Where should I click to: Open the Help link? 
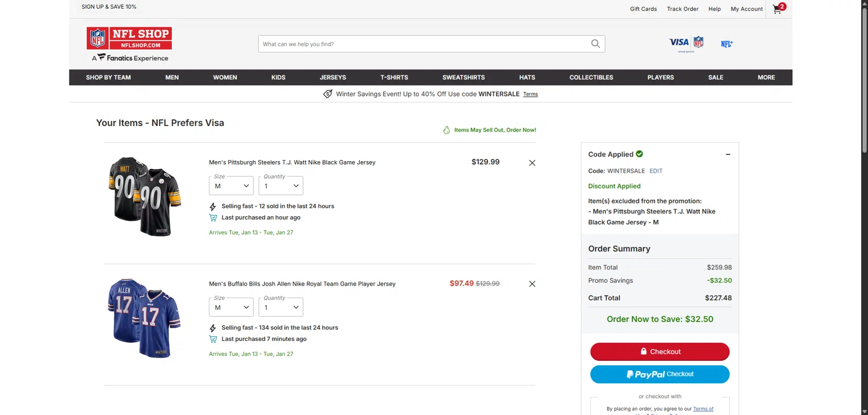(x=715, y=9)
